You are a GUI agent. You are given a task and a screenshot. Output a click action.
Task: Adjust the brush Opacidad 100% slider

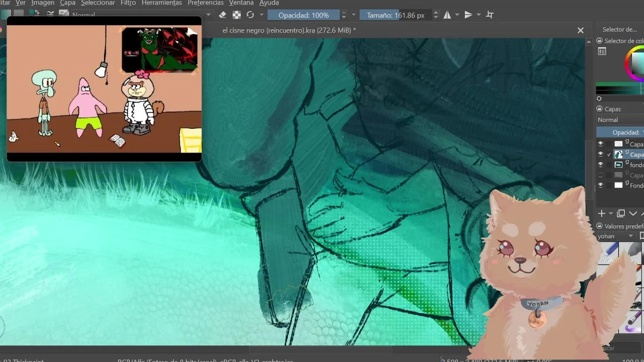(x=304, y=15)
